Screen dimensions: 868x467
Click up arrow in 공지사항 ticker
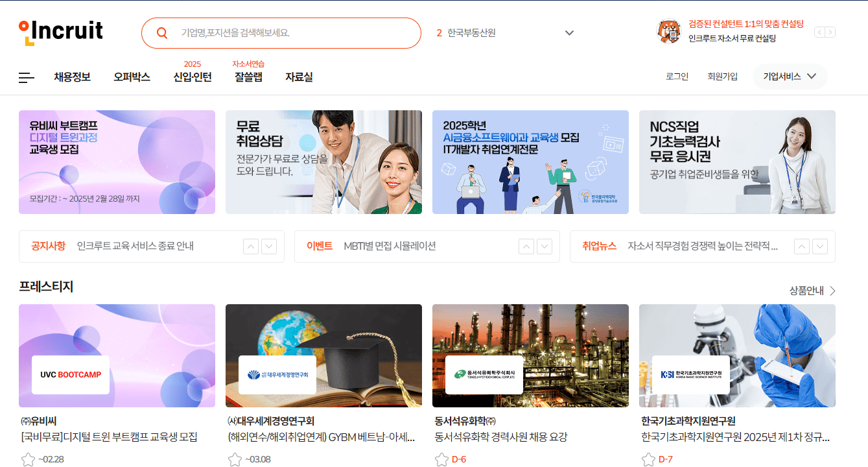click(251, 246)
